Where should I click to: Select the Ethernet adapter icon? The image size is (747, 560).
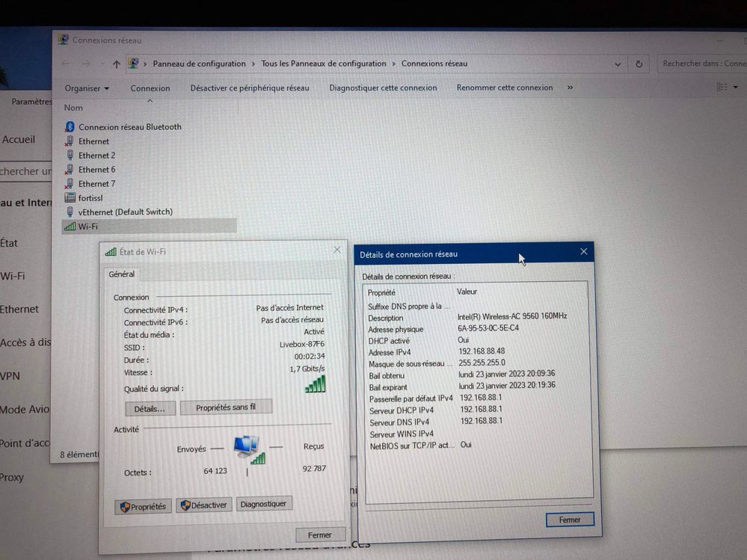pyautogui.click(x=70, y=141)
